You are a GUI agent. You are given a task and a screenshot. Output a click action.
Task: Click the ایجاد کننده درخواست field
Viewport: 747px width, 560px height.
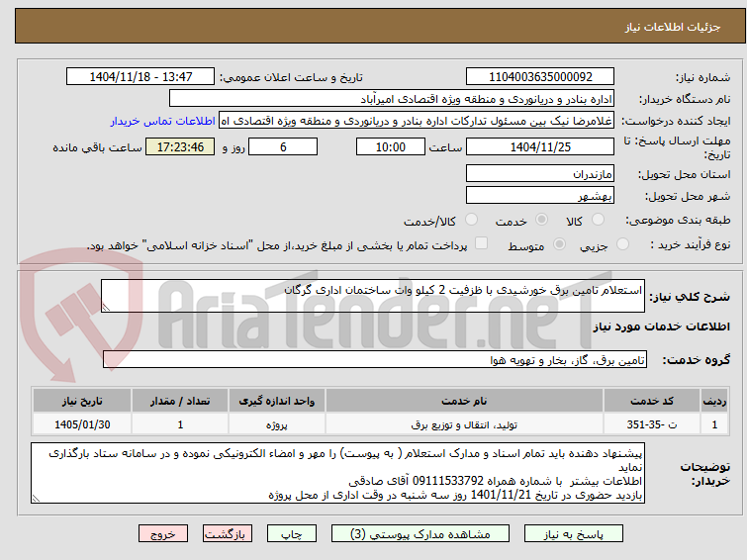[417, 121]
